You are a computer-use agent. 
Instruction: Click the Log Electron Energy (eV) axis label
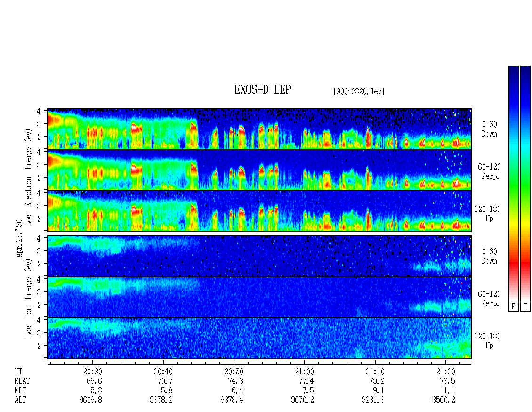point(28,177)
